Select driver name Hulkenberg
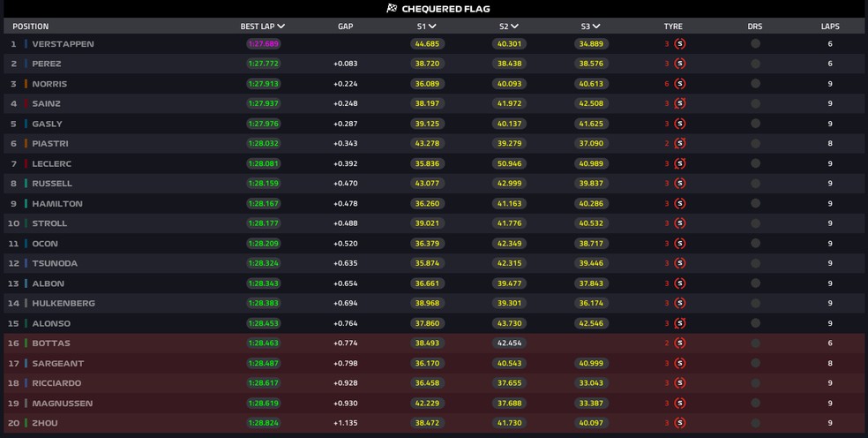 tap(64, 303)
